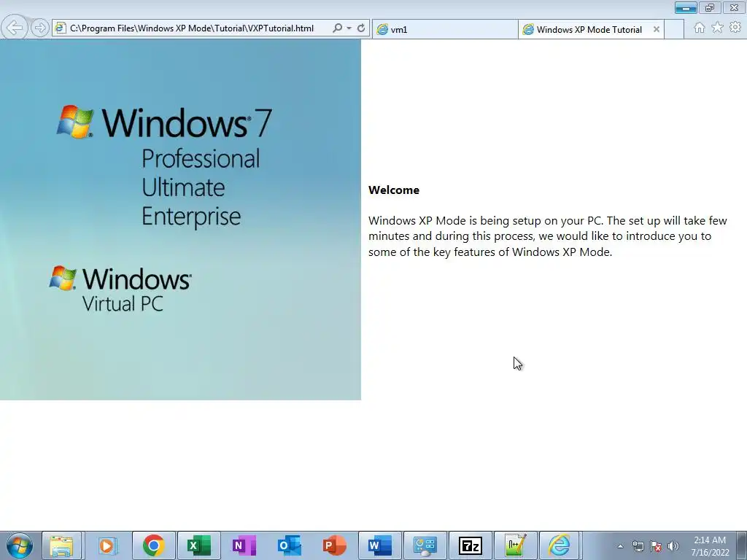747x560 pixels.
Task: Open Outlook from the taskbar
Action: [x=289, y=545]
